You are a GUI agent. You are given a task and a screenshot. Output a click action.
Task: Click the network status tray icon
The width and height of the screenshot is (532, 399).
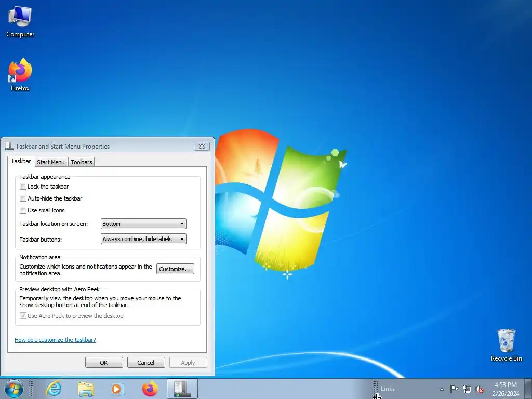[467, 389]
